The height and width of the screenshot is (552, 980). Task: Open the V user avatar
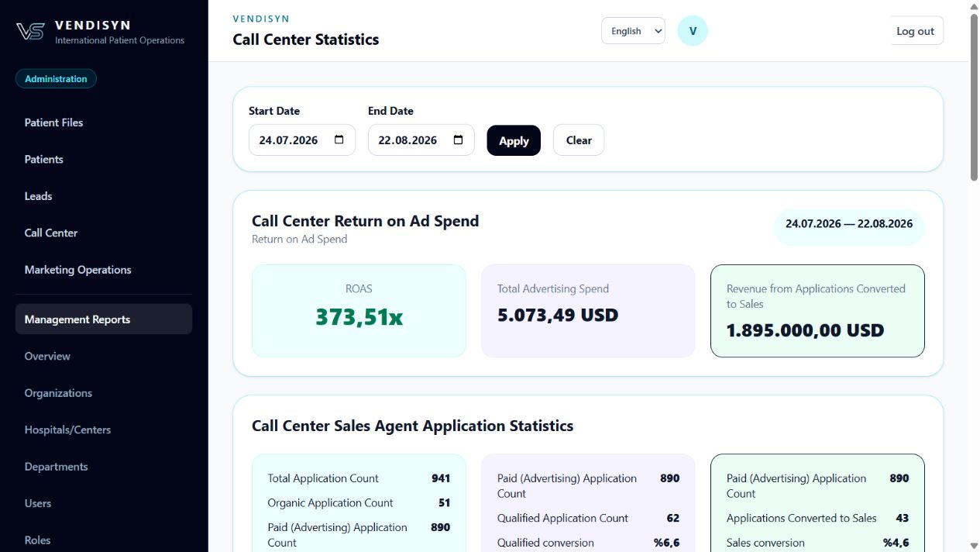click(x=693, y=31)
